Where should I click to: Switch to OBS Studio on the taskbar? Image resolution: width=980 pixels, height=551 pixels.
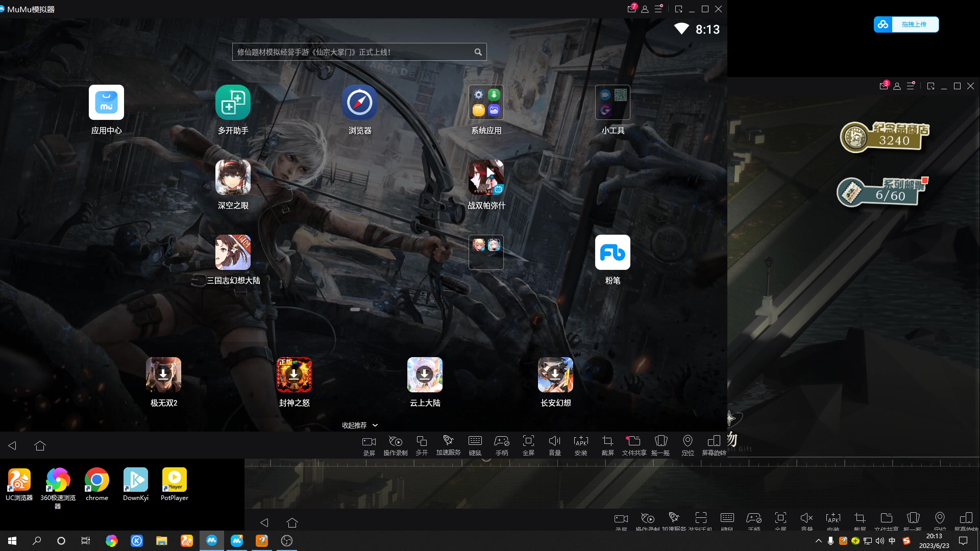point(286,541)
